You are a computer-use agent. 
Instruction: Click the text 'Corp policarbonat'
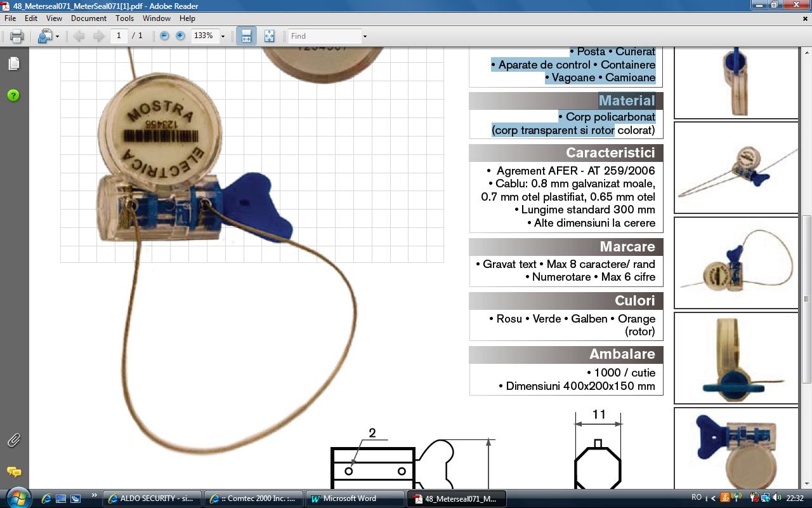coord(610,117)
